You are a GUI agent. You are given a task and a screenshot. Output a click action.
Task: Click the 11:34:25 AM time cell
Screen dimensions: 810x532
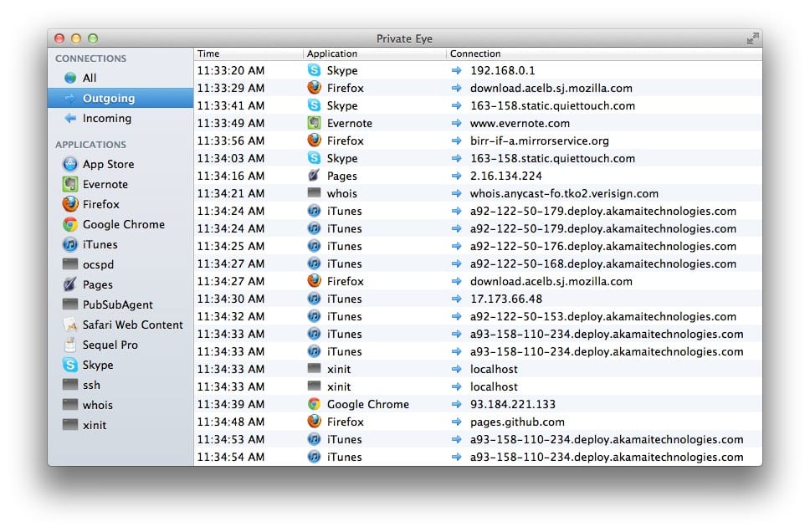pyautogui.click(x=230, y=246)
